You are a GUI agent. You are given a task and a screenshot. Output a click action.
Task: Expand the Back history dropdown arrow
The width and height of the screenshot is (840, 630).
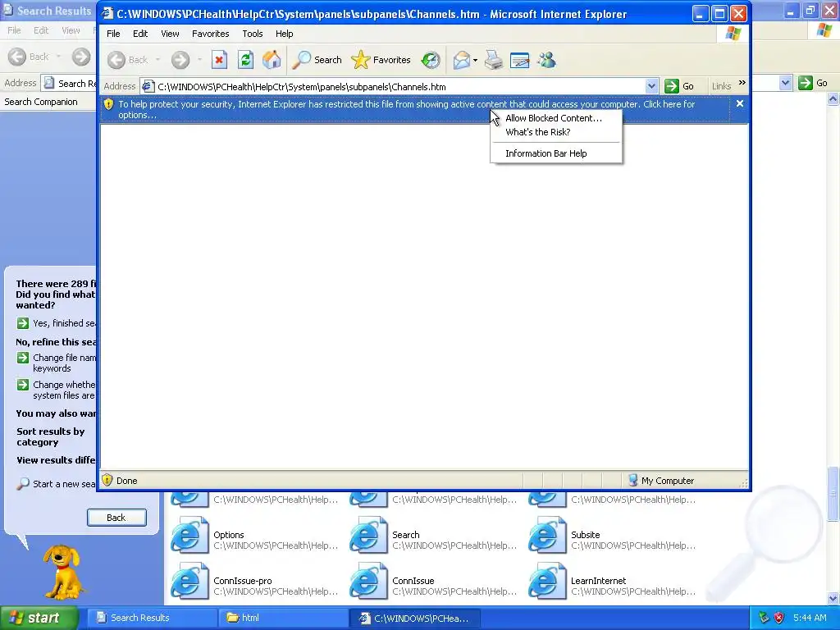[158, 59]
